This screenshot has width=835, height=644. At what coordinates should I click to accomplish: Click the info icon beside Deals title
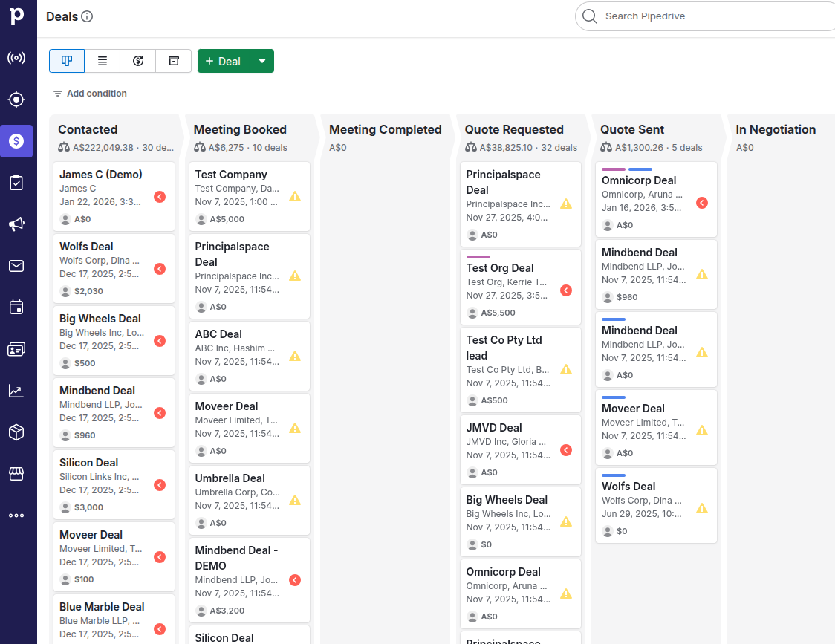pos(87,16)
